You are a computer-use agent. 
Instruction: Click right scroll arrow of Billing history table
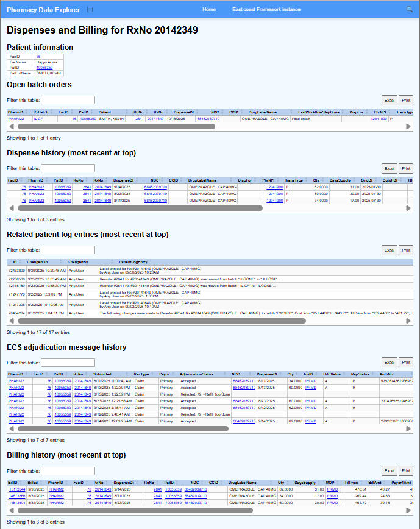click(409, 510)
